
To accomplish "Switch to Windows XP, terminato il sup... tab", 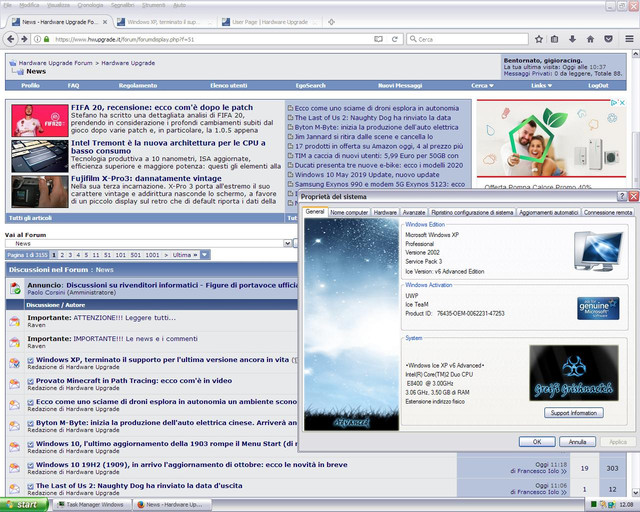I will pos(163,22).
